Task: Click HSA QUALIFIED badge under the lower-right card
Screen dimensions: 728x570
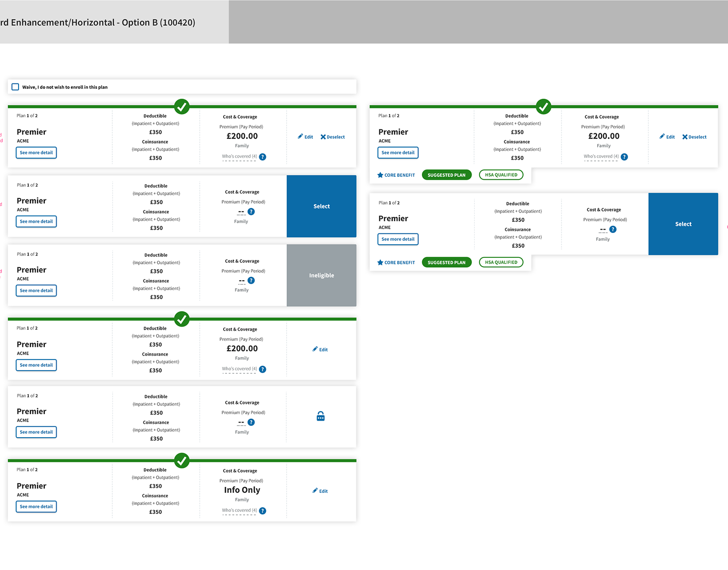Action: click(x=501, y=262)
